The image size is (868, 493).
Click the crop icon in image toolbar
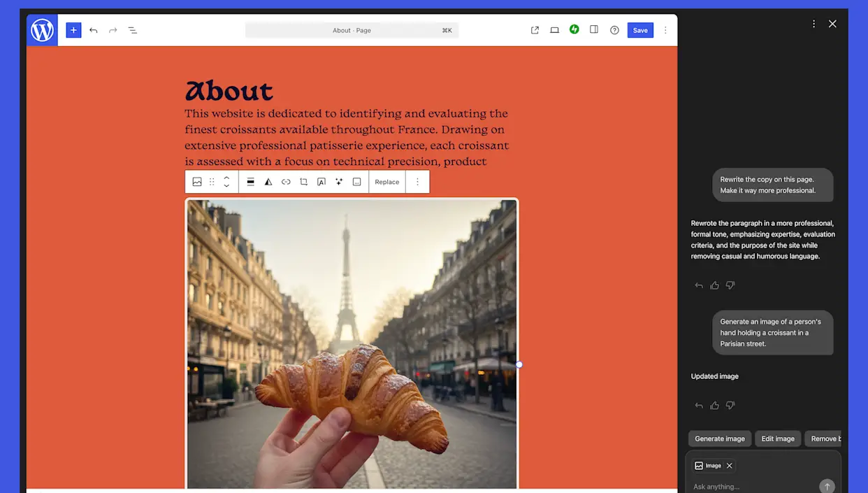coord(303,182)
